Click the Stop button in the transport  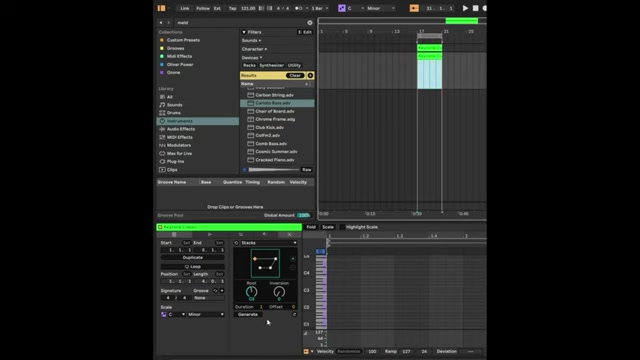[476, 8]
